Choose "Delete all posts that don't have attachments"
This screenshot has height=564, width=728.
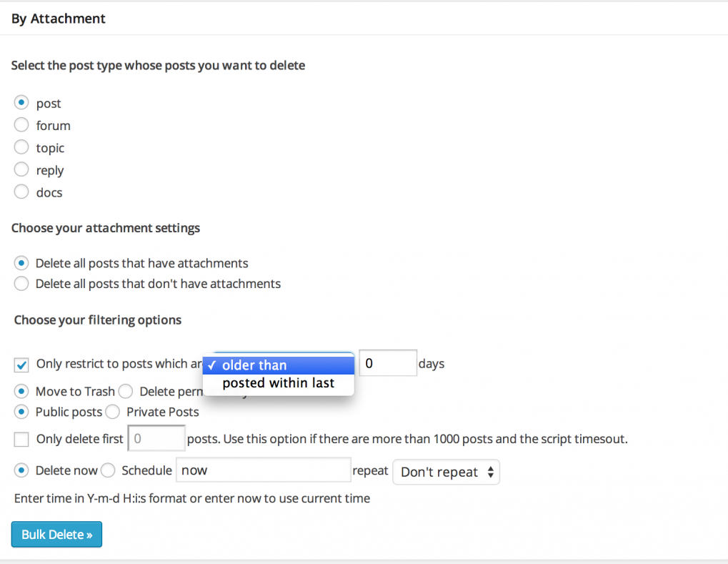pyautogui.click(x=21, y=283)
